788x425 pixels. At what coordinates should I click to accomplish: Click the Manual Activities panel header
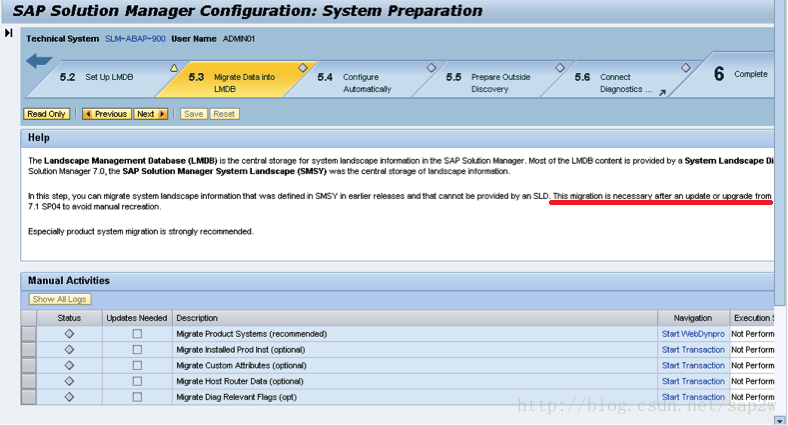(x=397, y=281)
